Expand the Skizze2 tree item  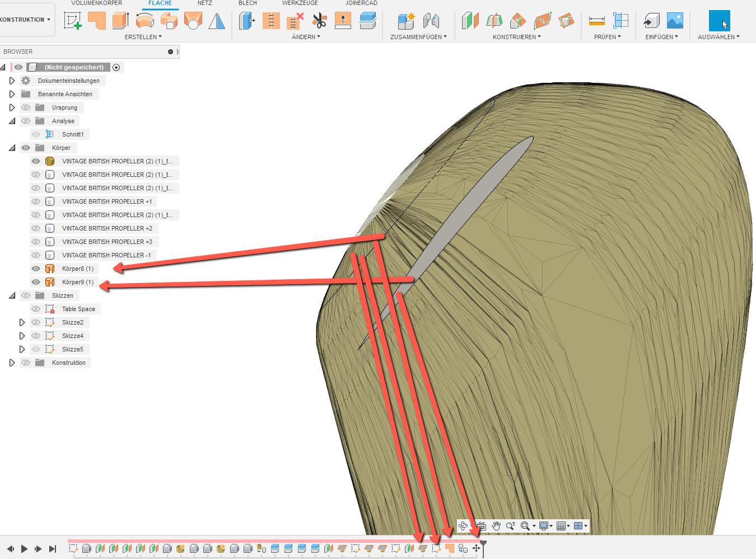(22, 322)
